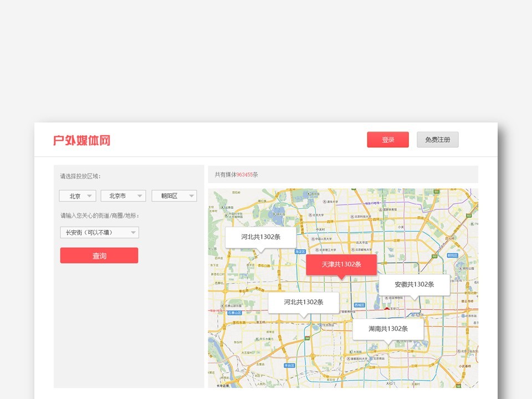Click the 安徽共1302条 map bubble
Image resolution: width=532 pixels, height=399 pixels.
(x=414, y=284)
